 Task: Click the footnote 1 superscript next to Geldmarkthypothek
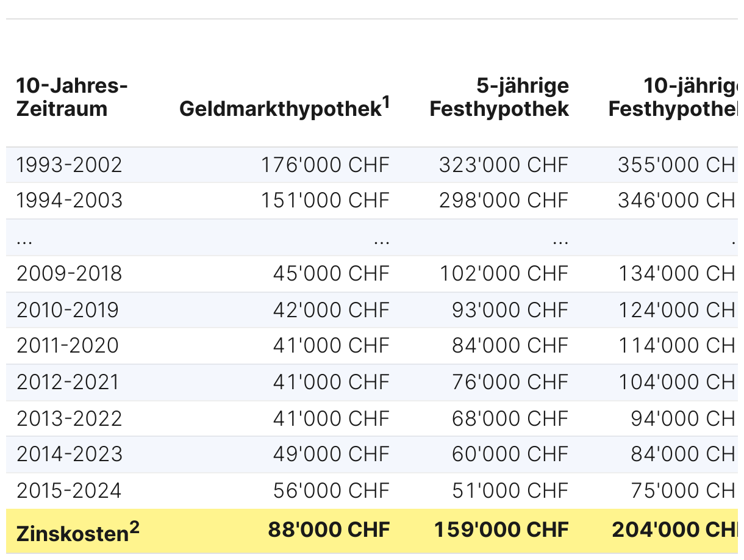tap(386, 102)
